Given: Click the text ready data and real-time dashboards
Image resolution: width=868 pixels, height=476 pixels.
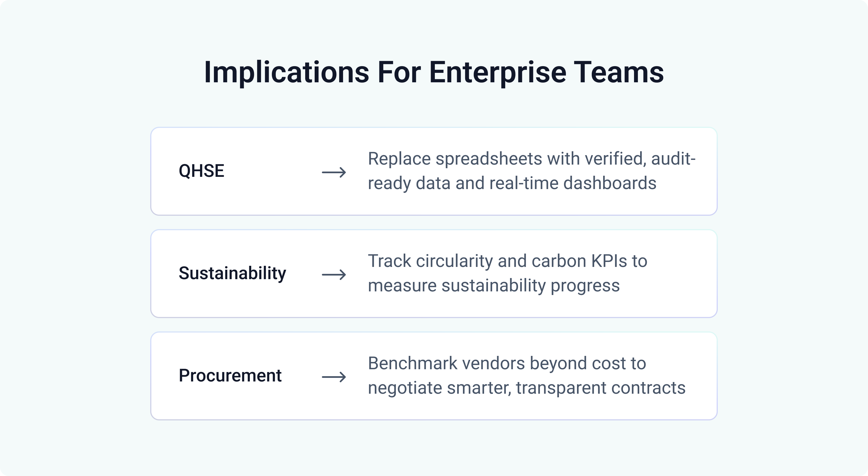Looking at the screenshot, I should pyautogui.click(x=512, y=183).
